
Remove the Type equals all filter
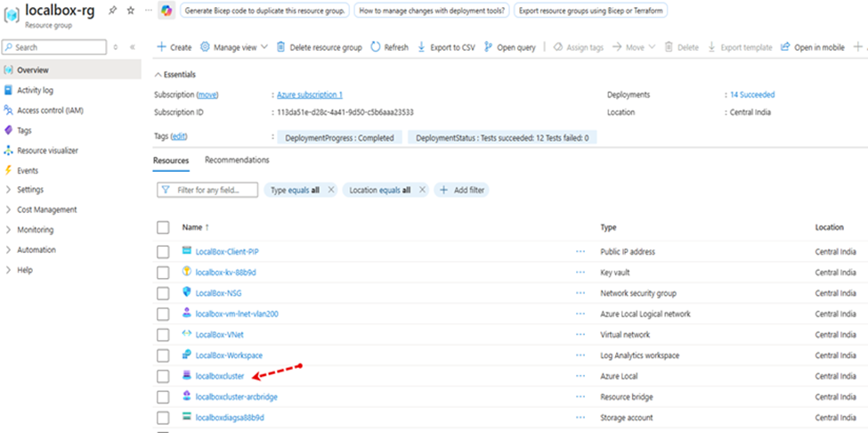[331, 190]
